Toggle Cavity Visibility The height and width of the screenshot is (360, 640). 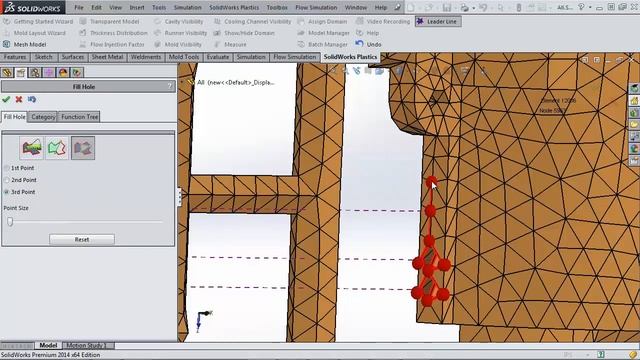click(x=179, y=21)
